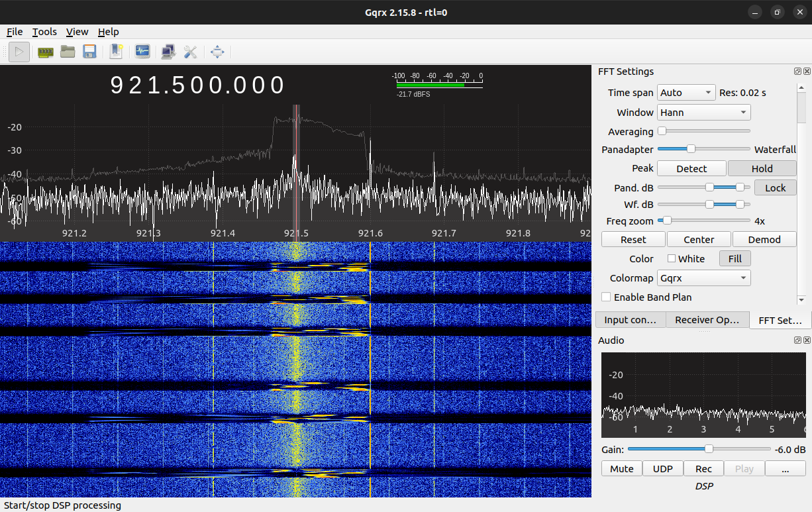Switch to the Receiver Options tab
This screenshot has width=812, height=512.
click(707, 320)
